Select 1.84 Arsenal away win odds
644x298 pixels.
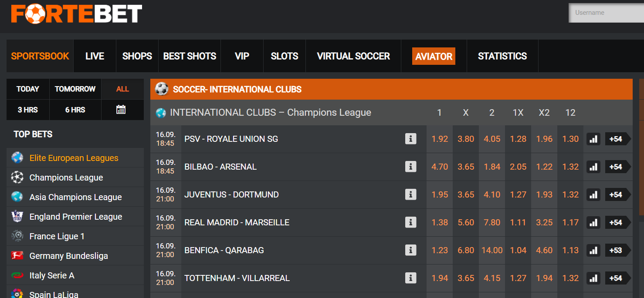pos(492,167)
